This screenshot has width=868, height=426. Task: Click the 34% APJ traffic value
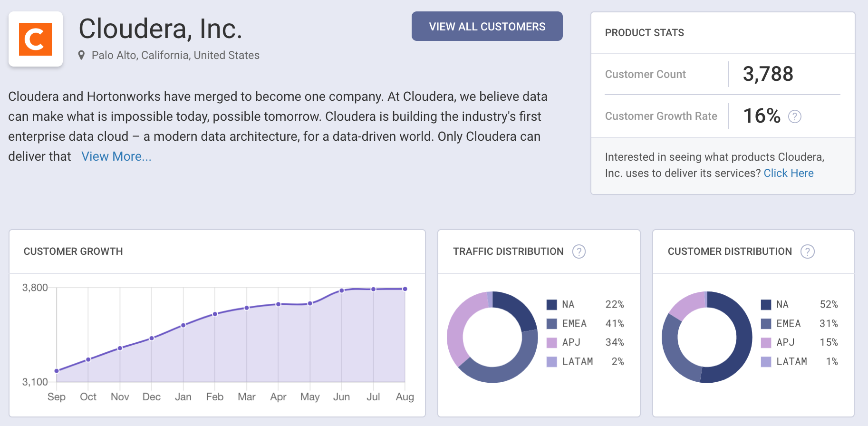615,342
